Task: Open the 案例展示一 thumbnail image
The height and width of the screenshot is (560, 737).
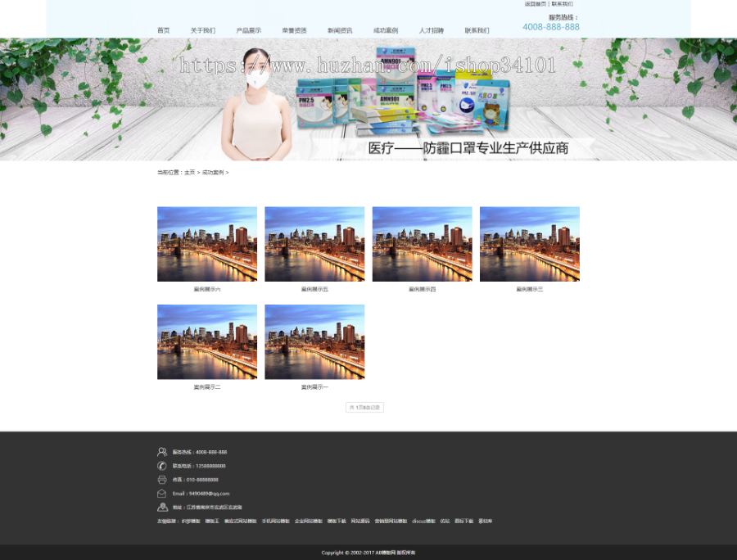Action: tap(314, 342)
